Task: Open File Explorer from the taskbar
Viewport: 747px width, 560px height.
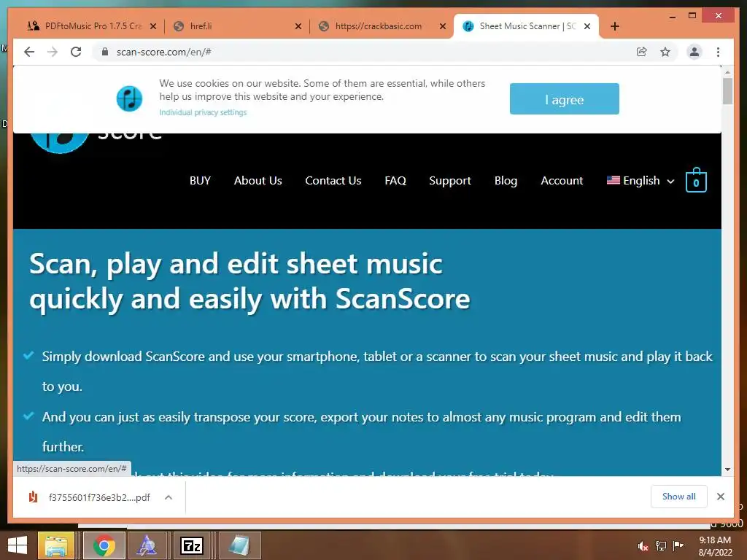Action: coord(56,545)
